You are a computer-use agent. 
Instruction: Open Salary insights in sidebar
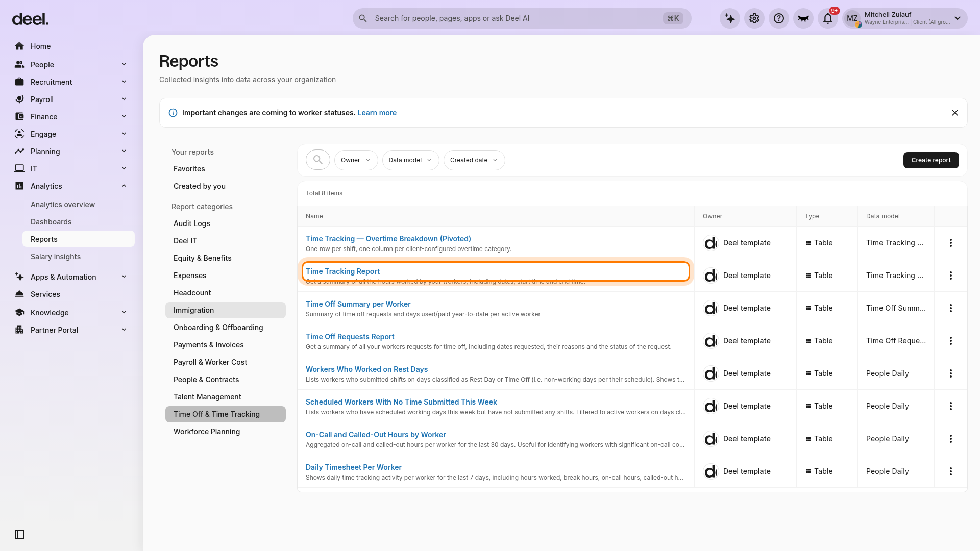[x=56, y=257]
